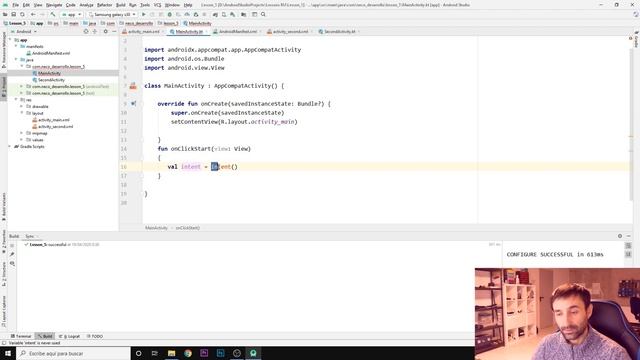Open Chrome from the Windows taskbar
The image size is (640, 360).
point(188,353)
